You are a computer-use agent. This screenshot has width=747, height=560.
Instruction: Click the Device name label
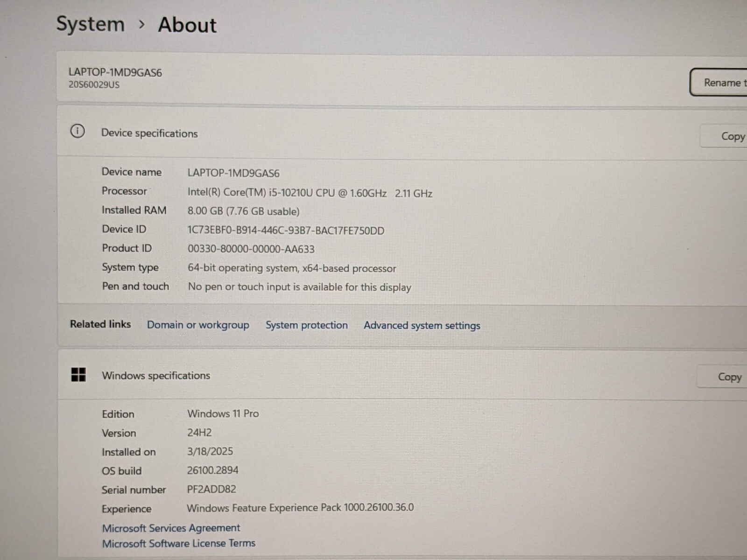point(132,172)
